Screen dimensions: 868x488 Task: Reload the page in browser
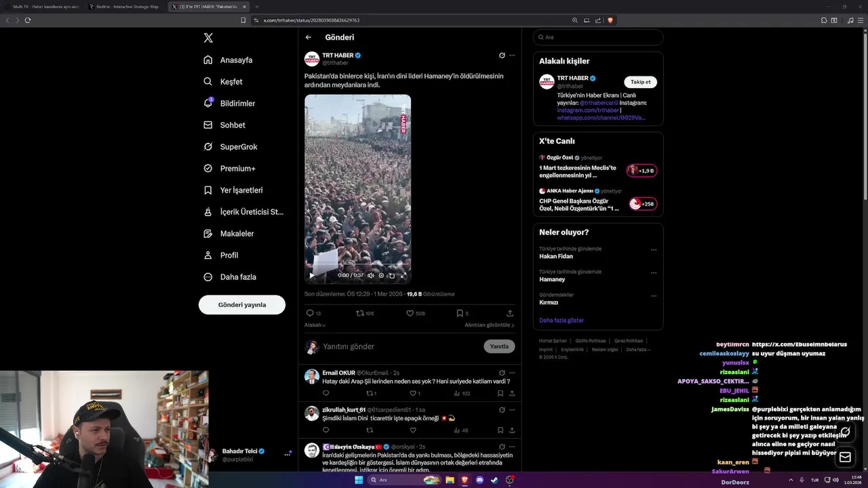point(28,20)
